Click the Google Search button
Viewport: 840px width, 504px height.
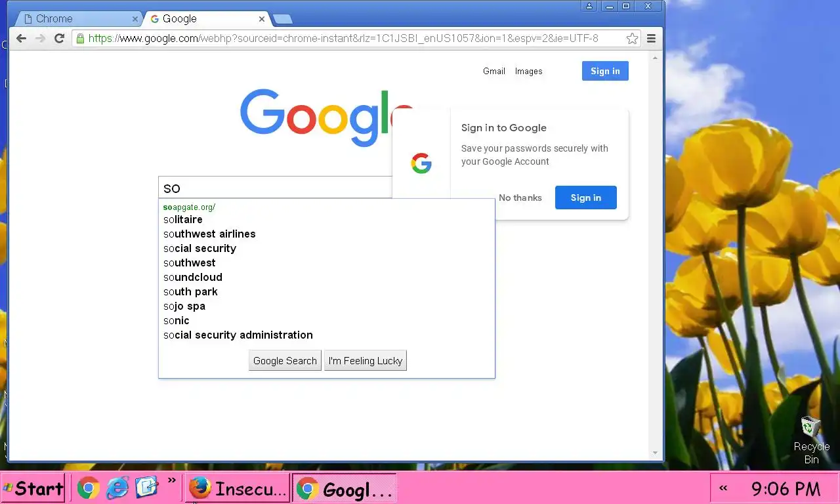click(x=285, y=361)
